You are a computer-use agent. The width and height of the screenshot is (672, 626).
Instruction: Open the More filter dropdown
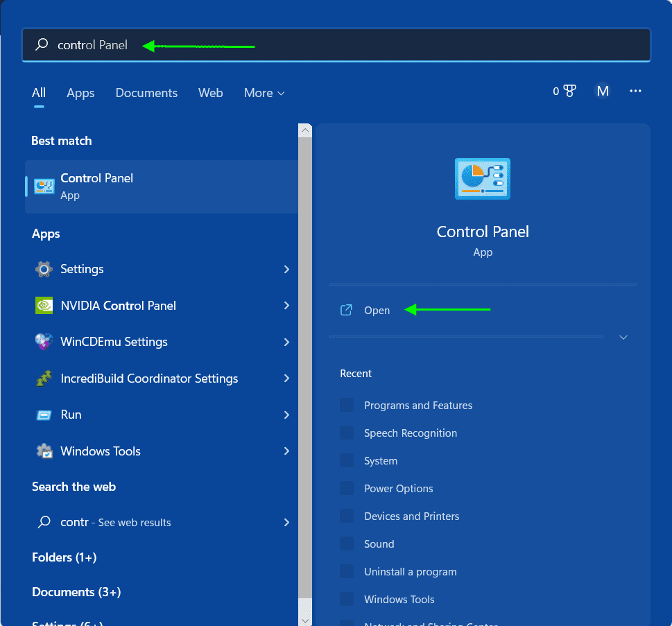pyautogui.click(x=264, y=93)
